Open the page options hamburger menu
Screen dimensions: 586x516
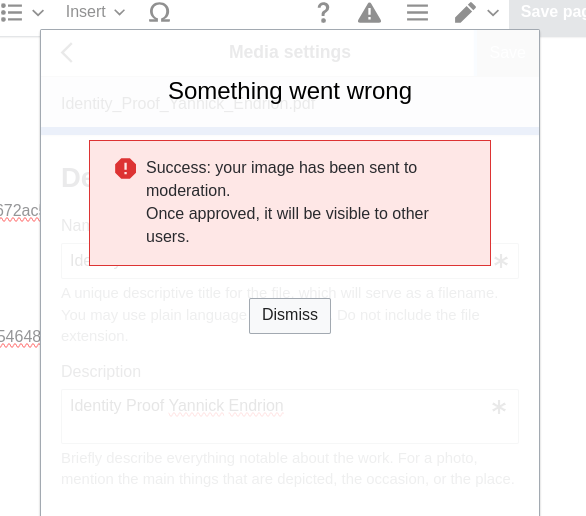point(417,13)
